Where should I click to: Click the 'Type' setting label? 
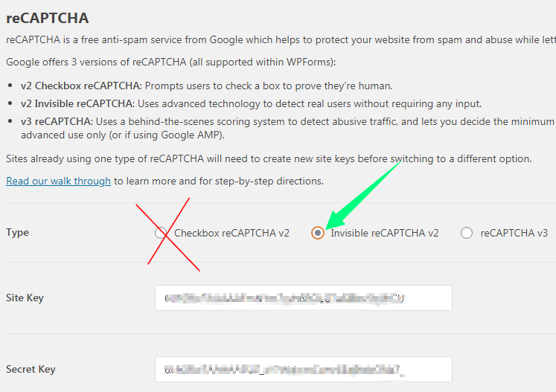point(17,233)
